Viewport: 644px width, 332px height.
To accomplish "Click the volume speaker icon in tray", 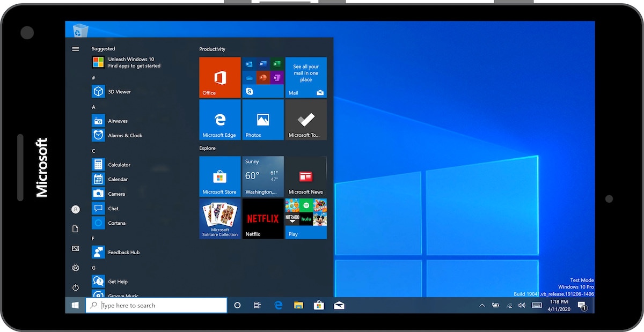I will click(522, 305).
